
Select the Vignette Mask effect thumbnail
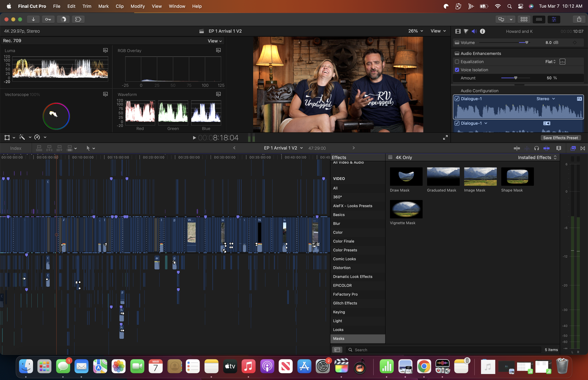click(x=406, y=209)
